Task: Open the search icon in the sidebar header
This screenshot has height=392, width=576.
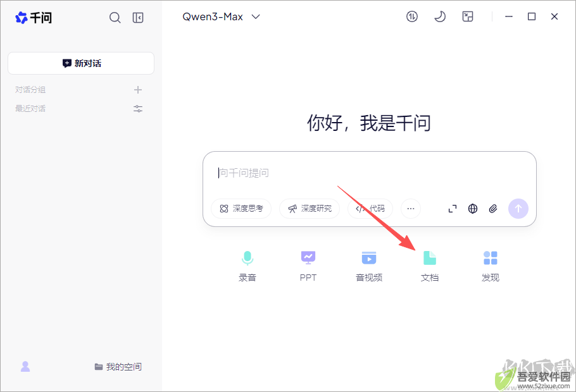Action: (x=115, y=17)
